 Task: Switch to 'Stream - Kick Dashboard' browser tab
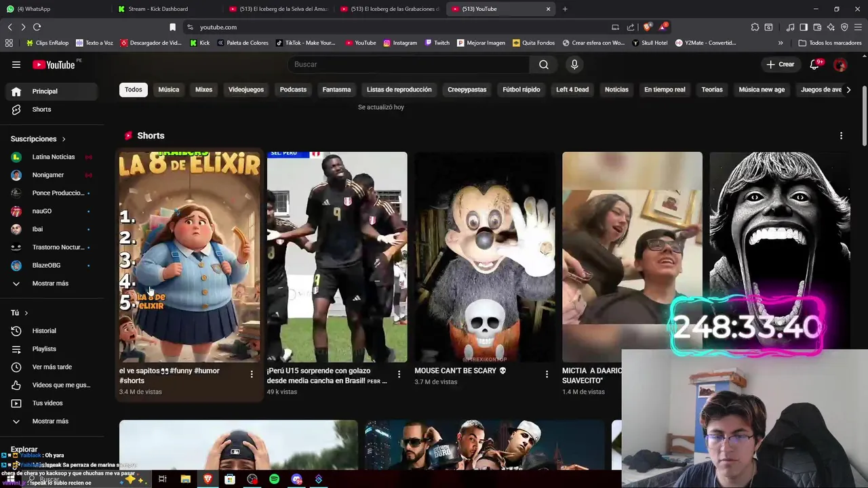click(x=166, y=9)
